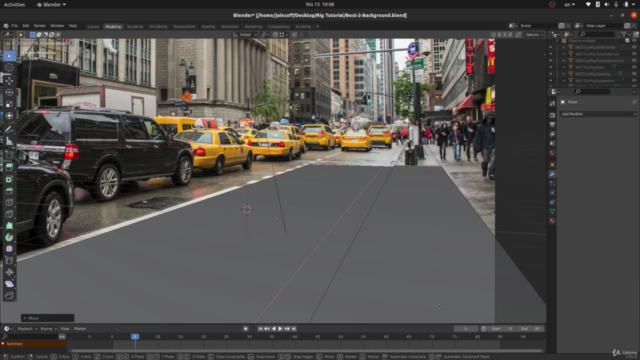640x360 pixels.
Task: Choose the 3D Cursor tool
Action: (9, 68)
